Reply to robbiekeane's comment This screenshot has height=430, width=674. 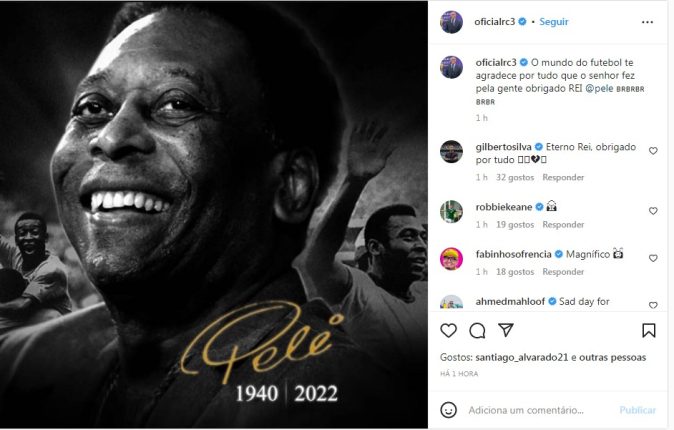coord(563,225)
